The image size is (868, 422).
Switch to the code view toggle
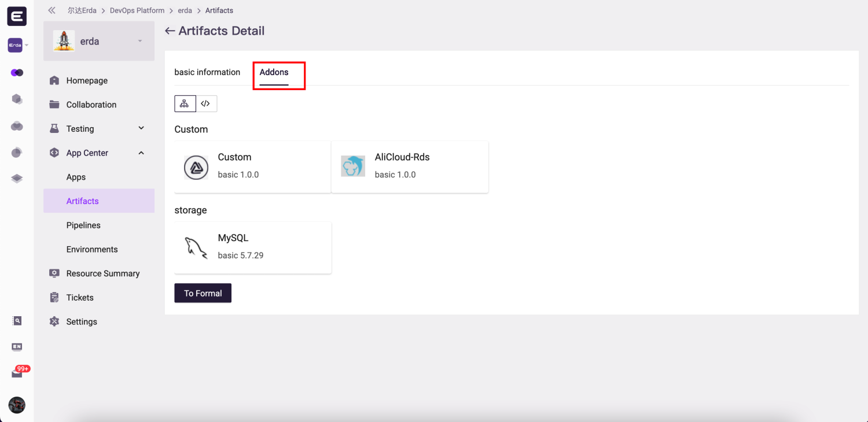(x=206, y=103)
